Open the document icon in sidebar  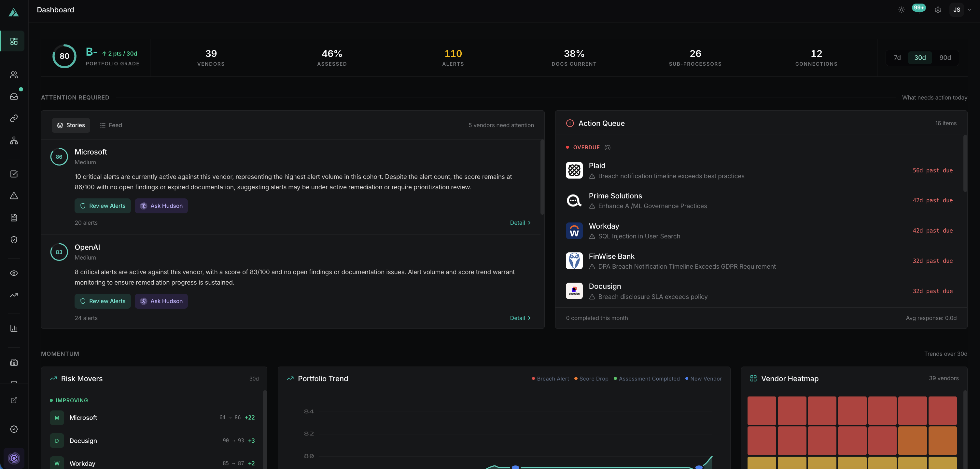click(x=14, y=218)
